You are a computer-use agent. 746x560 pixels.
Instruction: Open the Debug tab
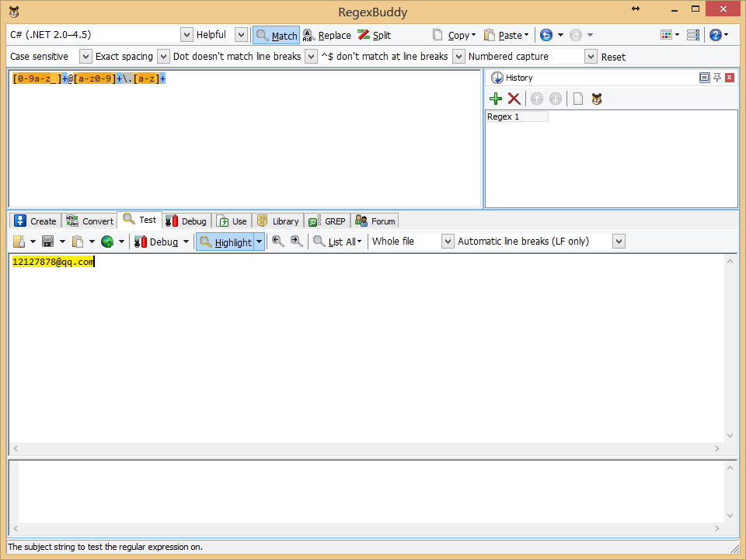pyautogui.click(x=186, y=221)
